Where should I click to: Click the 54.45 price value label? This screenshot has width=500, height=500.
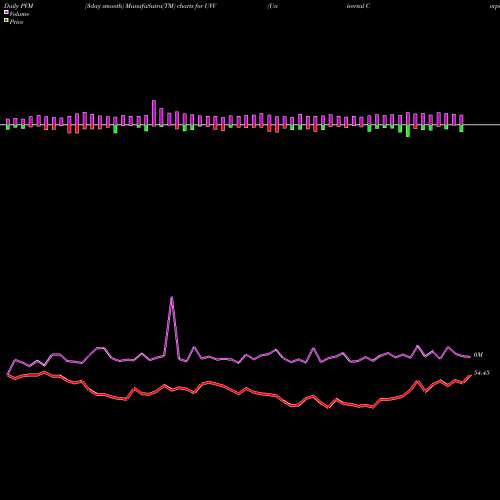[x=481, y=373]
